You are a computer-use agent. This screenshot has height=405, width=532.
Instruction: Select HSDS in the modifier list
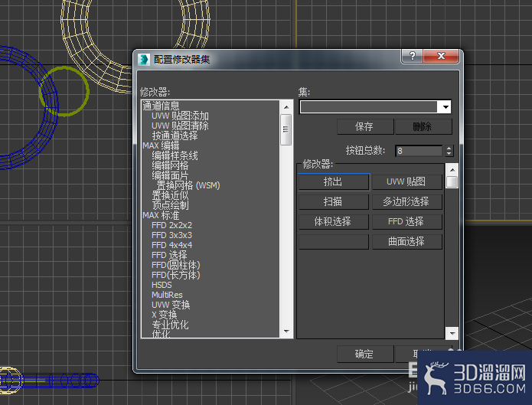coord(162,285)
